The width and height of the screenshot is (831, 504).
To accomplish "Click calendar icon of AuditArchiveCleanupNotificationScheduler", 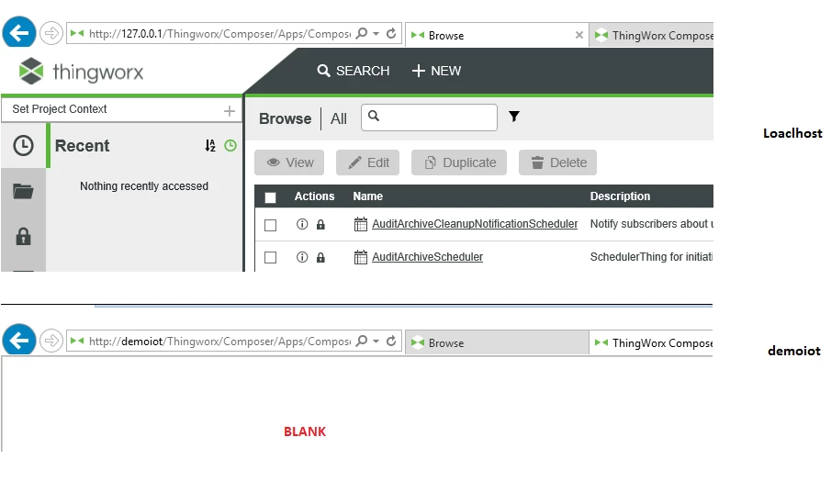I will point(360,224).
